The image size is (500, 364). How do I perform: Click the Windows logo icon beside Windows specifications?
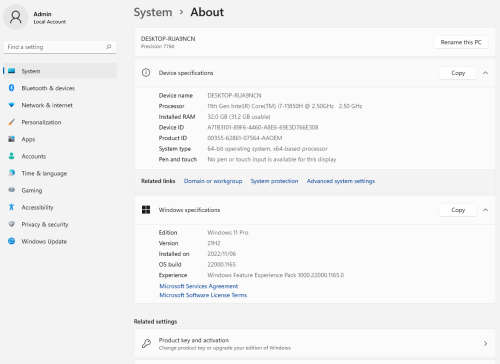tap(146, 210)
